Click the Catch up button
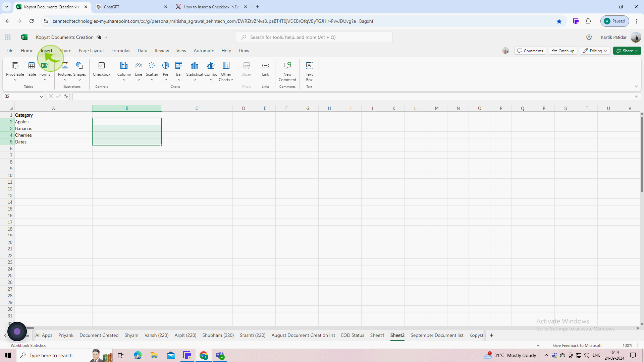The height and width of the screenshot is (362, 644). click(563, 51)
